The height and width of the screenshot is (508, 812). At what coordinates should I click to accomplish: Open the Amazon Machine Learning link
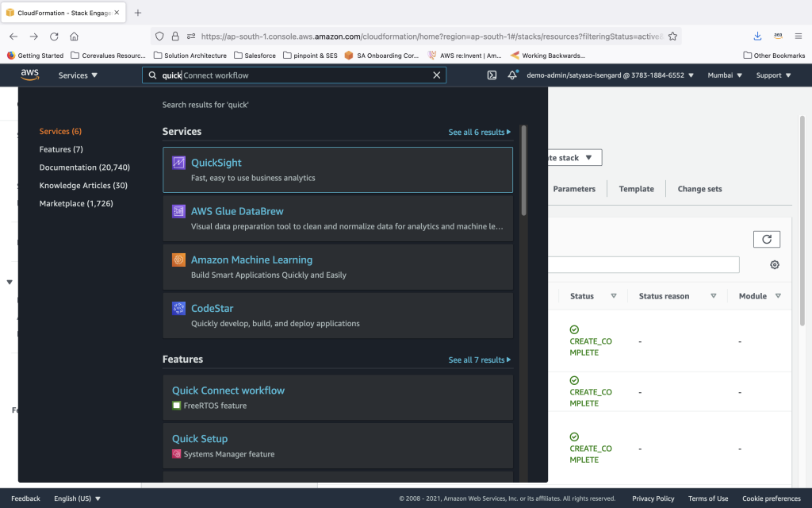[x=251, y=260]
